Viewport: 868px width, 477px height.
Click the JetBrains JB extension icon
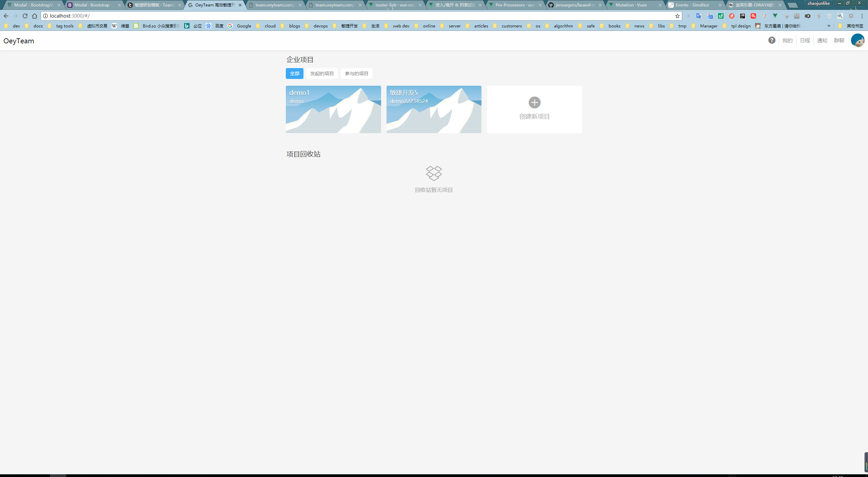[743, 16]
